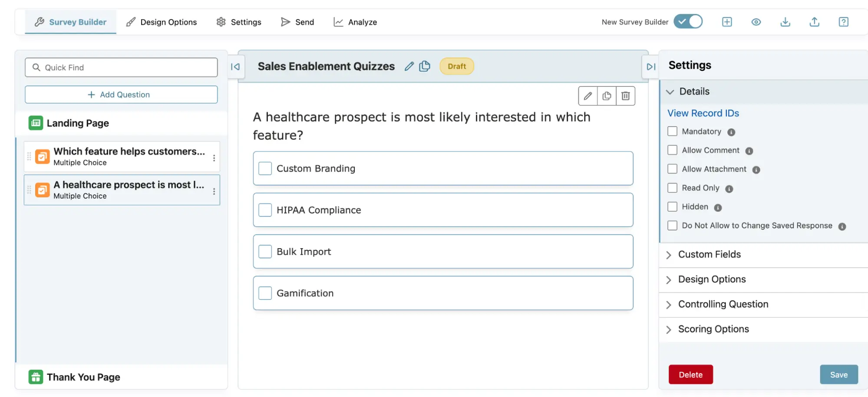This screenshot has width=868, height=397.
Task: Click the pencil icon beside the survey title
Action: (409, 66)
